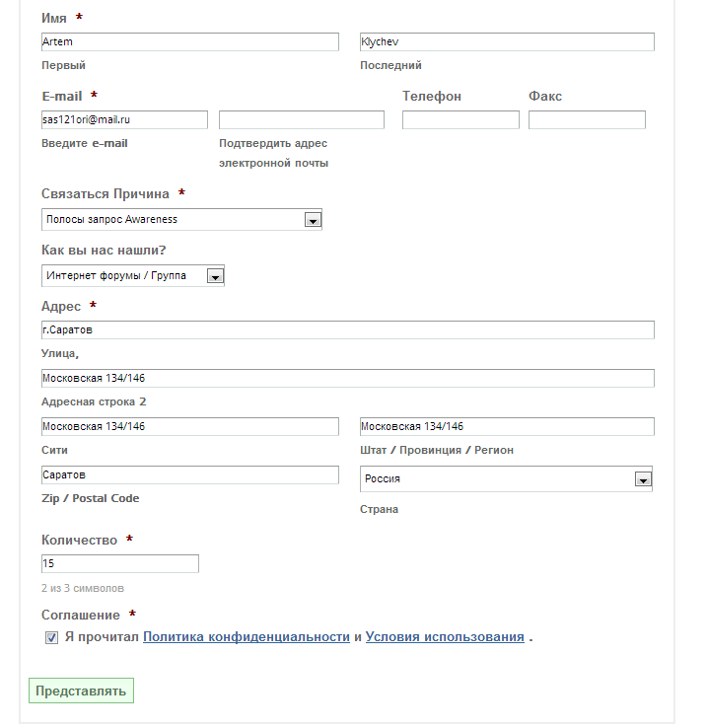This screenshot has height=728, width=707.
Task: Click the e-mail field with sas121ori@mail.ru
Action: [124, 119]
